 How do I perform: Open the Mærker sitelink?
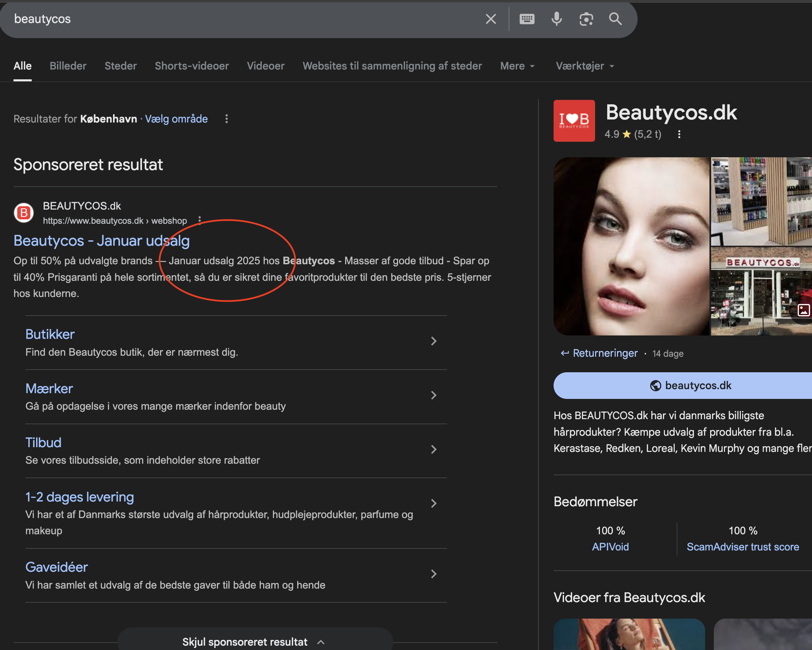(x=49, y=388)
